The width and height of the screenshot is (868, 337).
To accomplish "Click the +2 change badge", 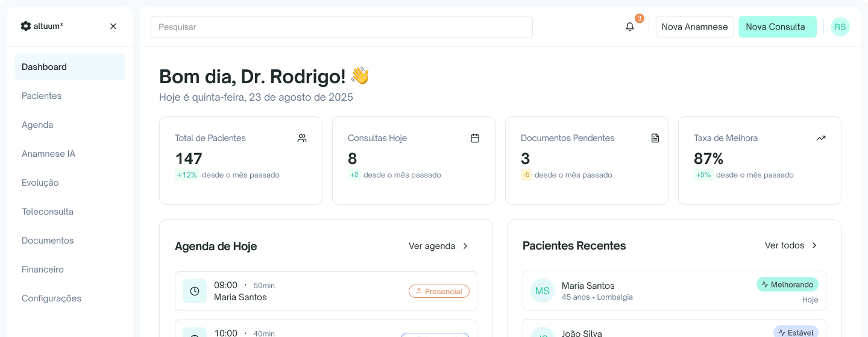I will pyautogui.click(x=354, y=175).
